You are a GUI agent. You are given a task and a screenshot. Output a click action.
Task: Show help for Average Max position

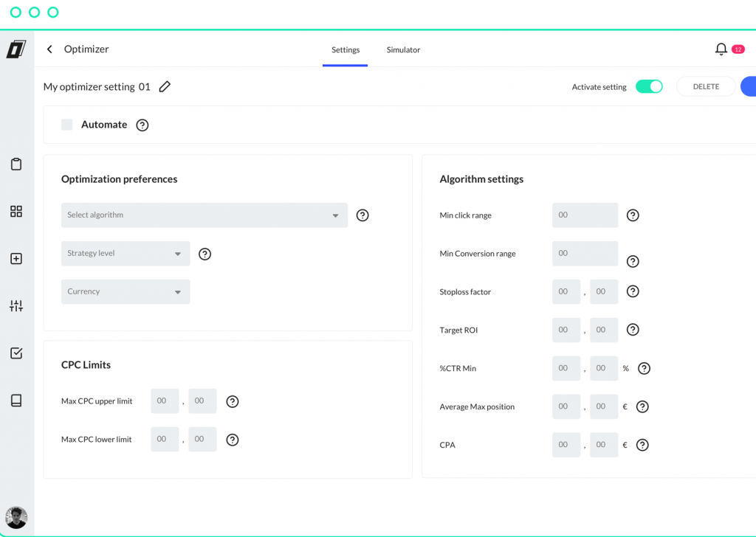pyautogui.click(x=642, y=406)
